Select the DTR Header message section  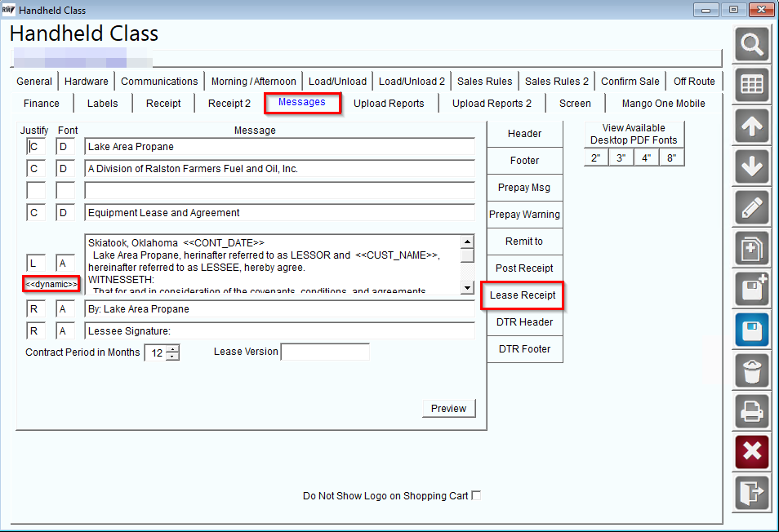click(x=524, y=322)
